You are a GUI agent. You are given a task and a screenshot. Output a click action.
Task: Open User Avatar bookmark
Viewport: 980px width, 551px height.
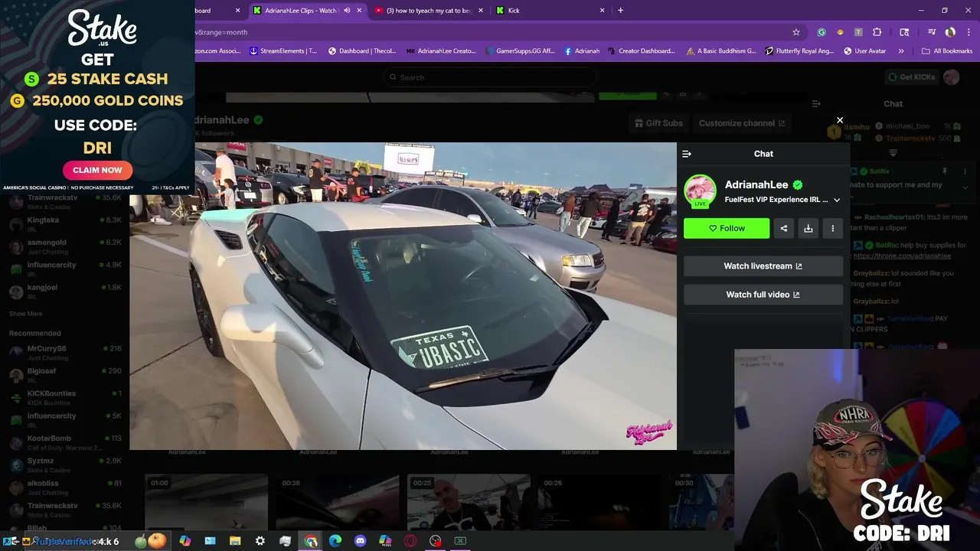[x=865, y=51]
